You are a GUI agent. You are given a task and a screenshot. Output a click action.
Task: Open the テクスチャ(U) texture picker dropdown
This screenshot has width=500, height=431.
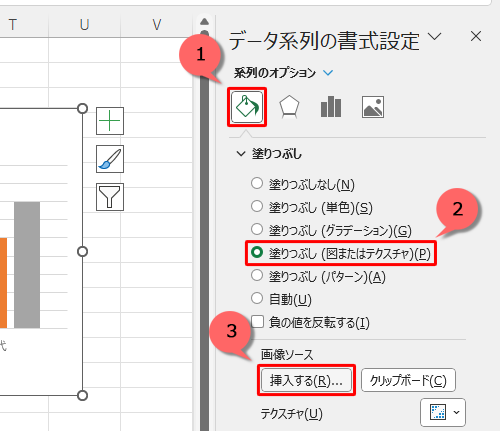[x=443, y=412]
